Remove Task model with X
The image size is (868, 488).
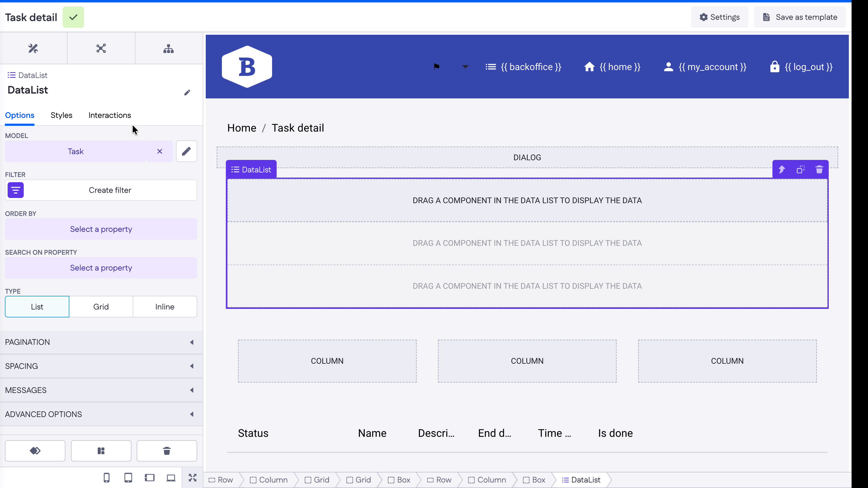click(160, 151)
